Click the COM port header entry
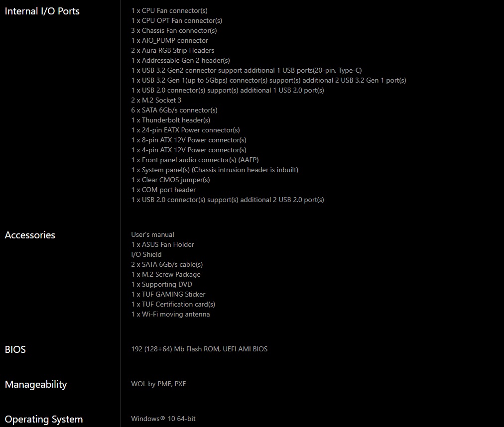 [163, 190]
